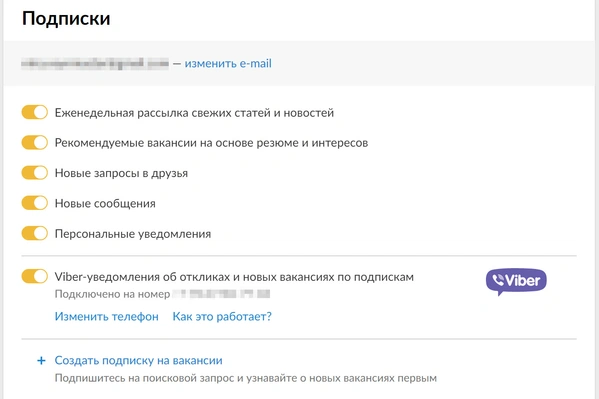
Task: Click the plus icon beside Создать подписку
Action: click(41, 360)
